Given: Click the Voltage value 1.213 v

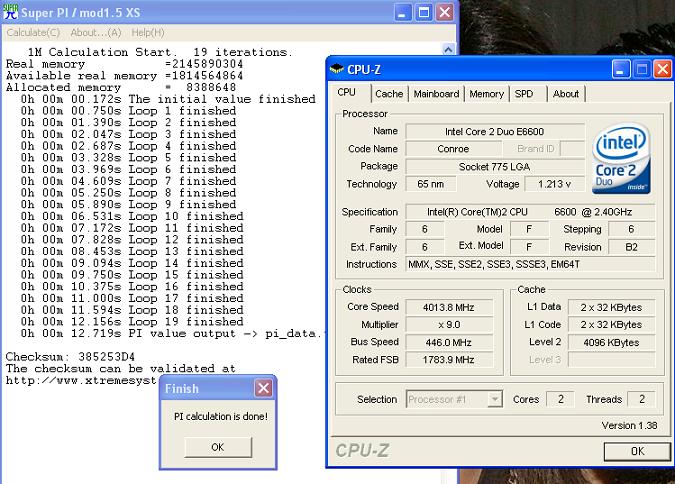Looking at the screenshot, I should click(x=554, y=184).
